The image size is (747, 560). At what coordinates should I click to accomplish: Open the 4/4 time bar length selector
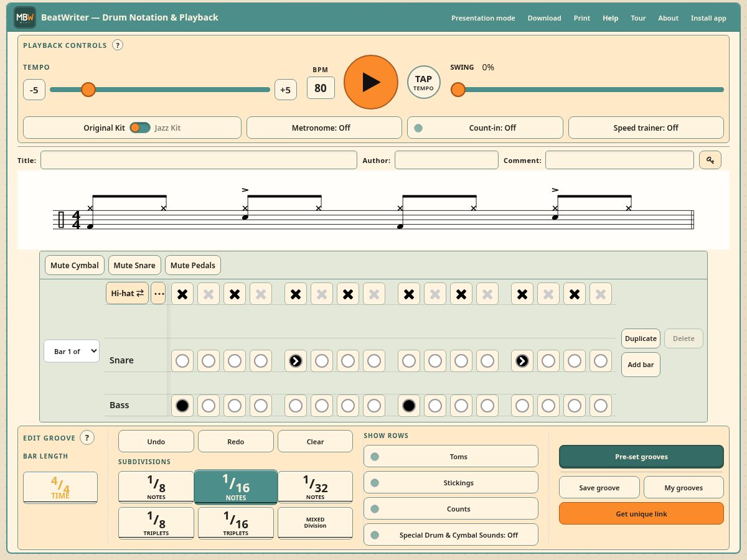60,488
